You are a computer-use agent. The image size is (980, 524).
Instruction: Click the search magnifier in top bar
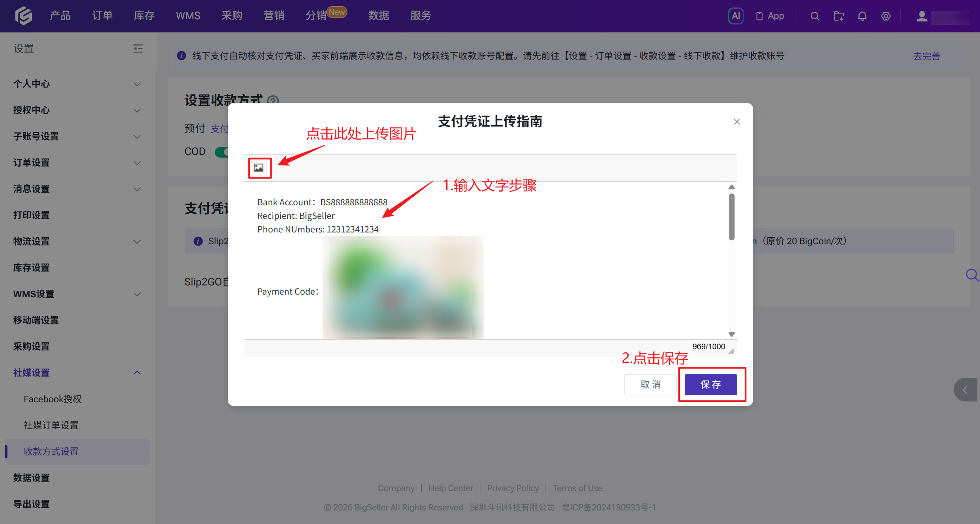point(815,16)
